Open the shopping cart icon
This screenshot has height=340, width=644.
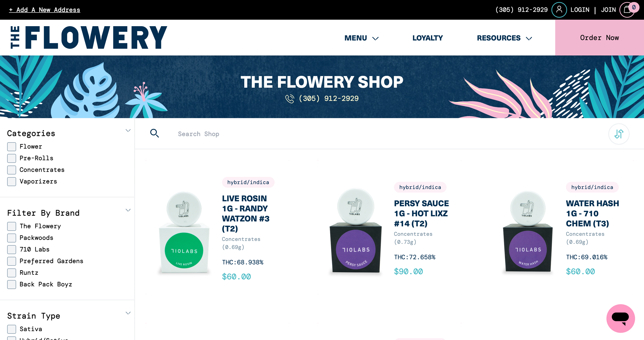click(627, 10)
